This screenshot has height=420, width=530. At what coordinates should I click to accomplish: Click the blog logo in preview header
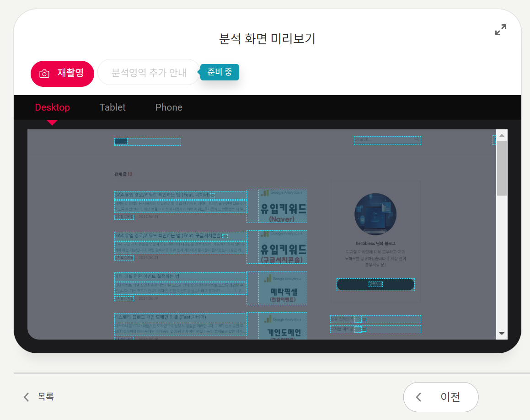tap(121, 142)
